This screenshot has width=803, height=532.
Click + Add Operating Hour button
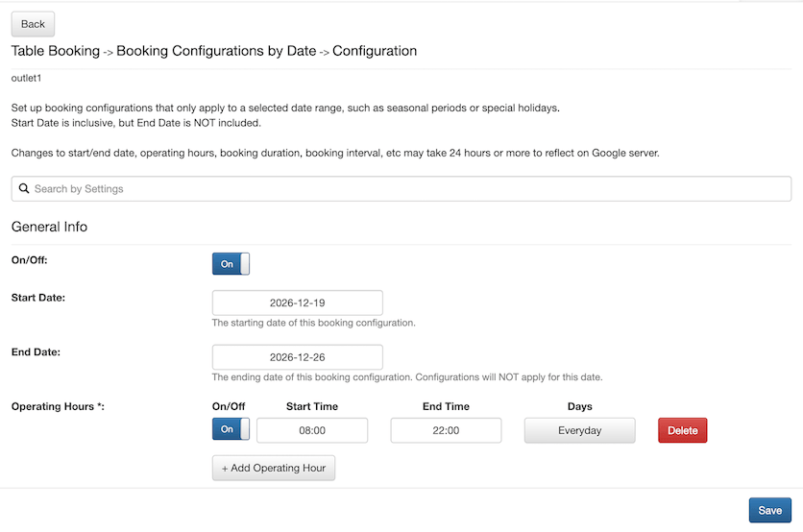274,468
